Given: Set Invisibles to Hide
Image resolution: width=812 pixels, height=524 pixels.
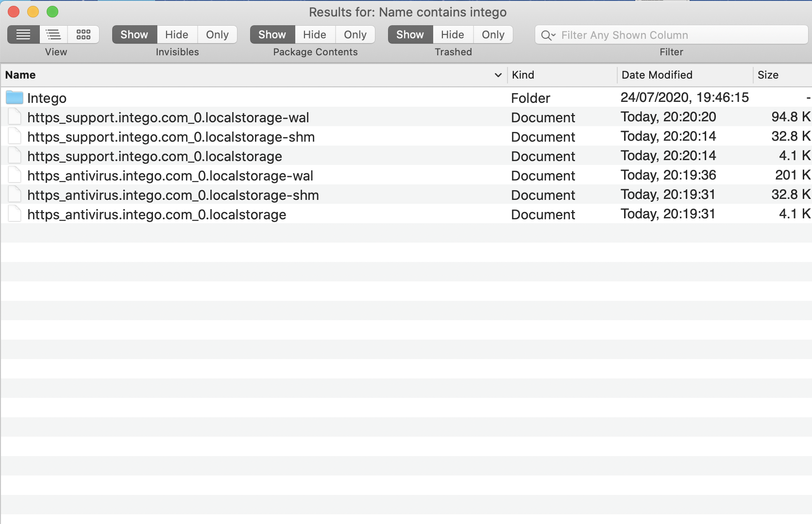Looking at the screenshot, I should click(177, 34).
